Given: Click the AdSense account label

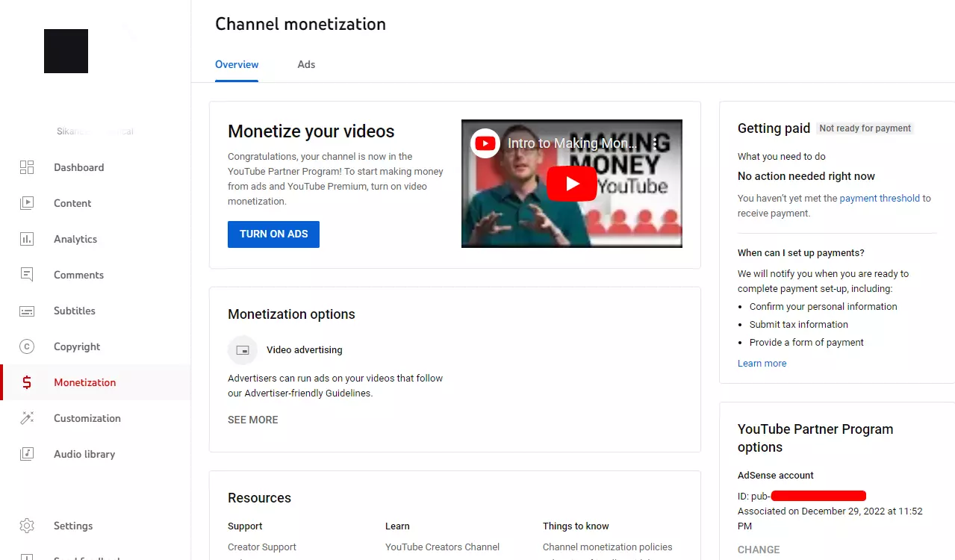Looking at the screenshot, I should pyautogui.click(x=776, y=476).
